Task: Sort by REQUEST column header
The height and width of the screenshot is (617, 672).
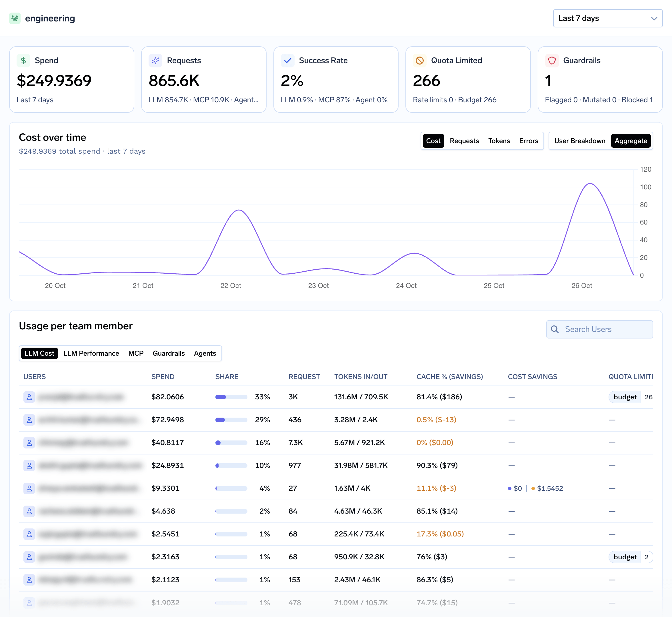Action: (x=304, y=376)
